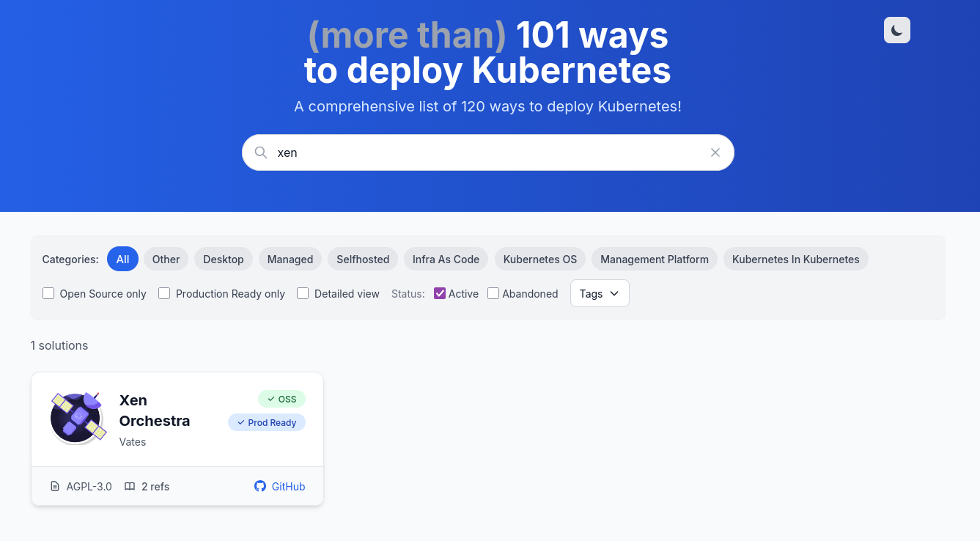Image resolution: width=980 pixels, height=541 pixels.
Task: Enable the Open Source only checkbox
Action: click(48, 293)
